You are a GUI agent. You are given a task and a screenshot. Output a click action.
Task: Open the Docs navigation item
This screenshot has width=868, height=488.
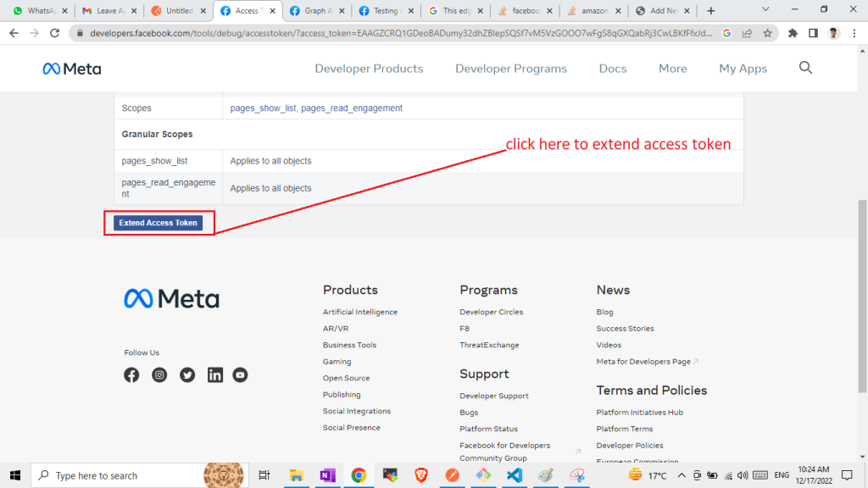pyautogui.click(x=613, y=69)
